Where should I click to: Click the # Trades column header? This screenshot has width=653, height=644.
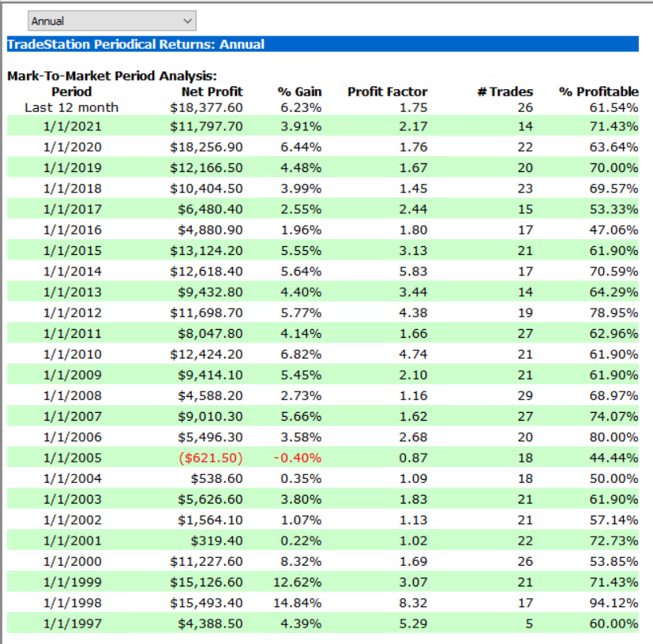[x=505, y=92]
